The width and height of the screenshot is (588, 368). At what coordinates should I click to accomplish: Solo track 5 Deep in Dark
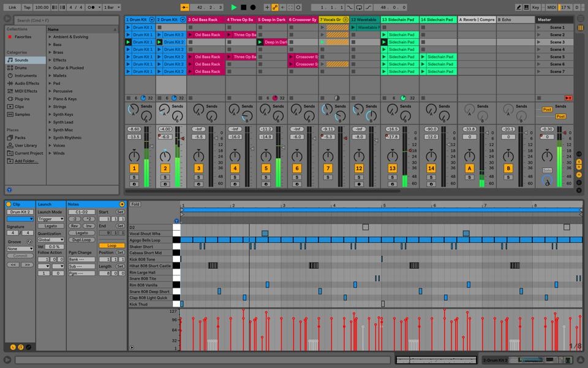pos(265,177)
